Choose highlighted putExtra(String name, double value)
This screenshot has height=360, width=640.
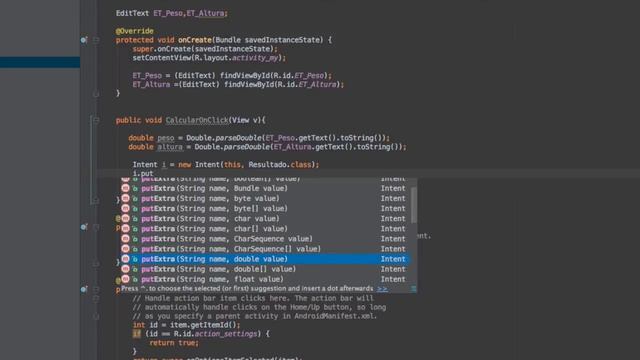coord(266,259)
